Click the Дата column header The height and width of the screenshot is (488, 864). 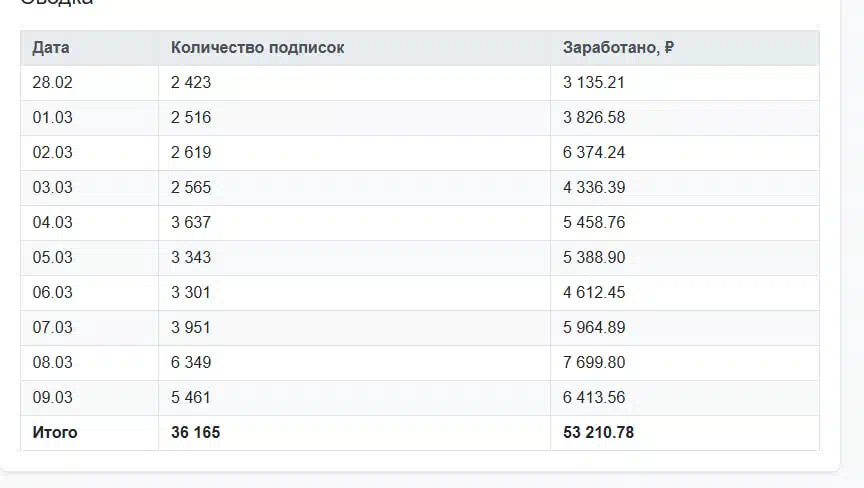point(51,48)
